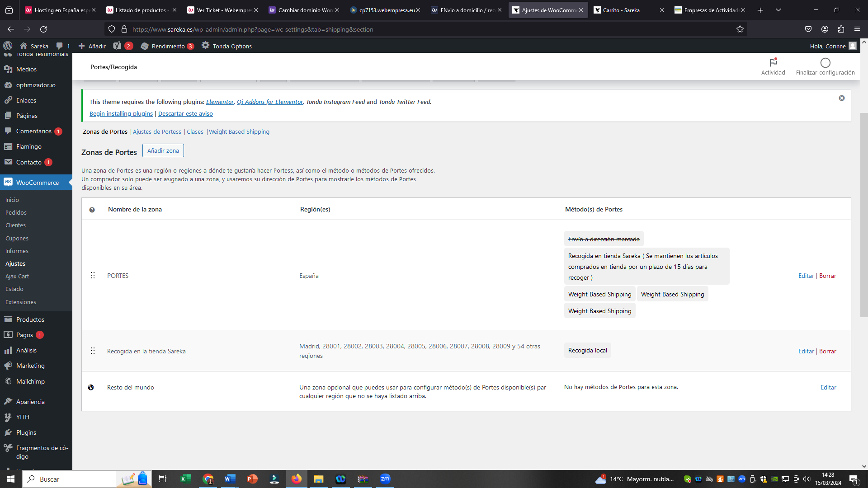Screen dimensions: 868x488
Task: Click the Añadir plus item in admin bar
Action: [92, 46]
